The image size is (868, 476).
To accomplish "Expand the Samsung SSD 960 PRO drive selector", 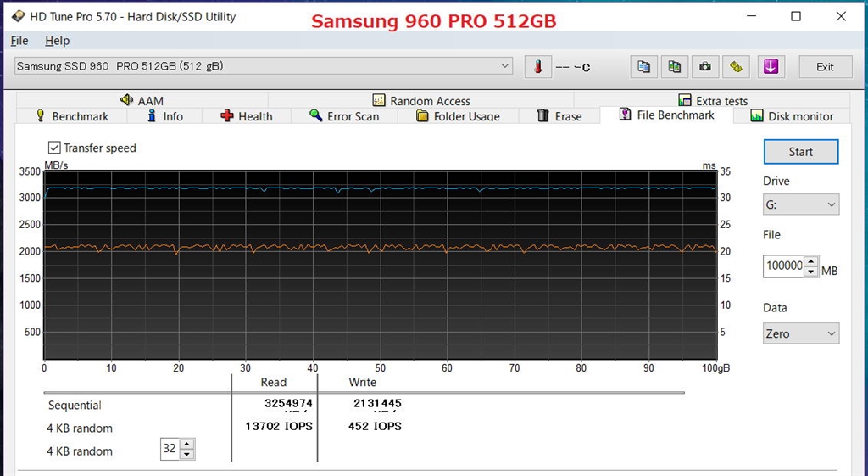I will tap(264, 66).
